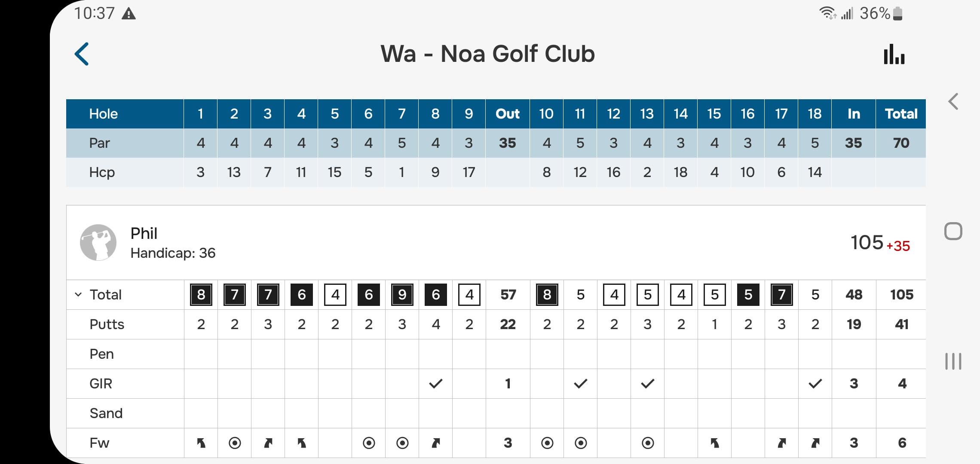Tap hole 1 missed-left fairway arrow
Image resolution: width=980 pixels, height=464 pixels.
pos(201,443)
